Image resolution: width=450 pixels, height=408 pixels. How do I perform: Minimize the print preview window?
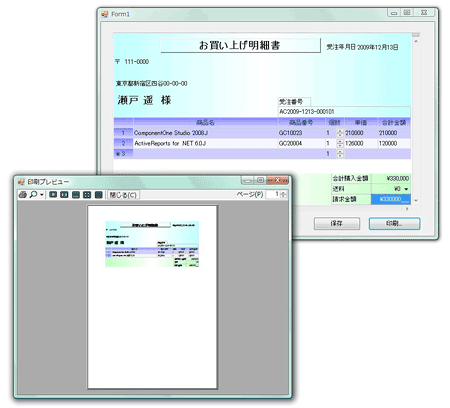[x=248, y=180]
